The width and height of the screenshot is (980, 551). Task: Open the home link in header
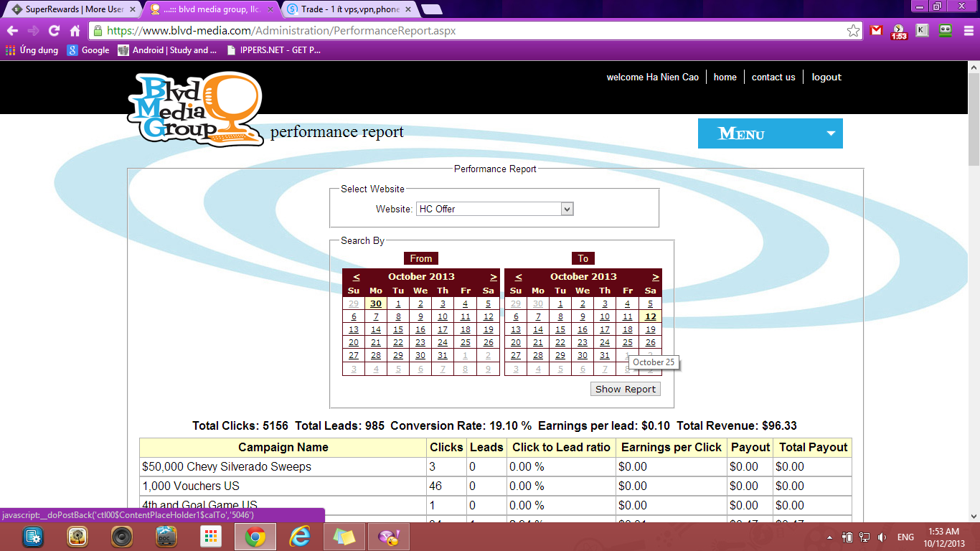point(725,77)
